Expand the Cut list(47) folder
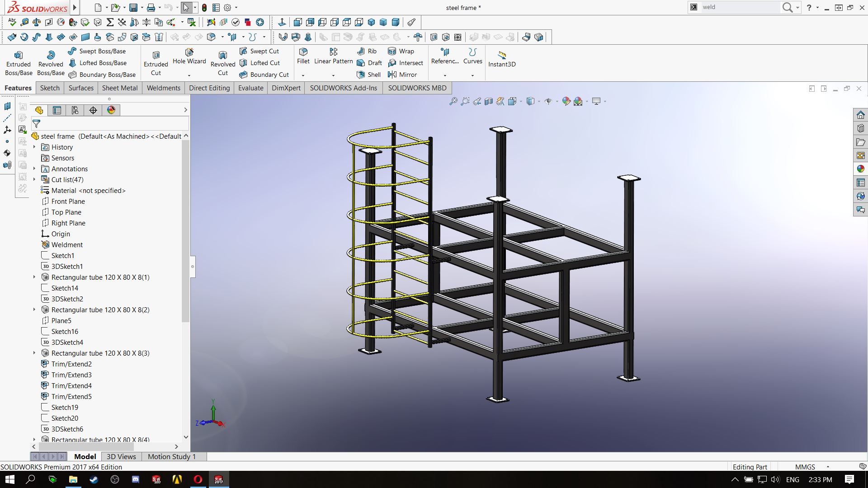868x488 pixels. tap(34, 179)
